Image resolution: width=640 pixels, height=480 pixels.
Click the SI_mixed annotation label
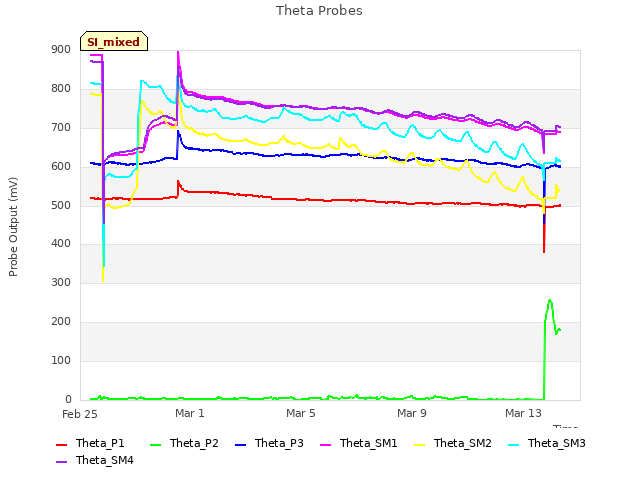(x=113, y=42)
